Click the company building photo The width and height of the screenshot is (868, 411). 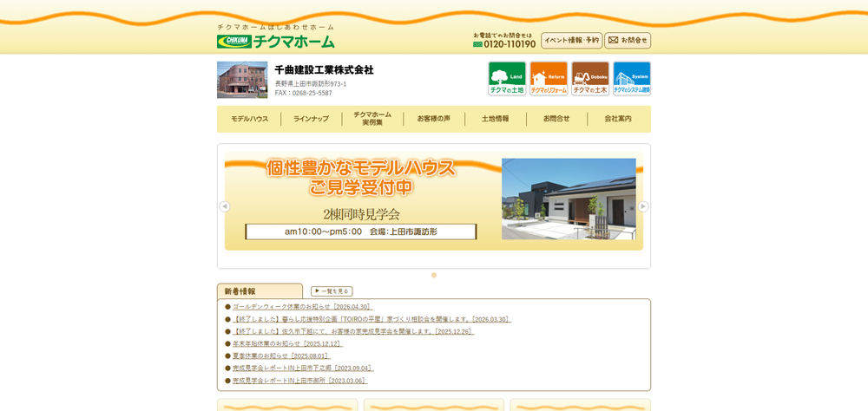pos(242,80)
